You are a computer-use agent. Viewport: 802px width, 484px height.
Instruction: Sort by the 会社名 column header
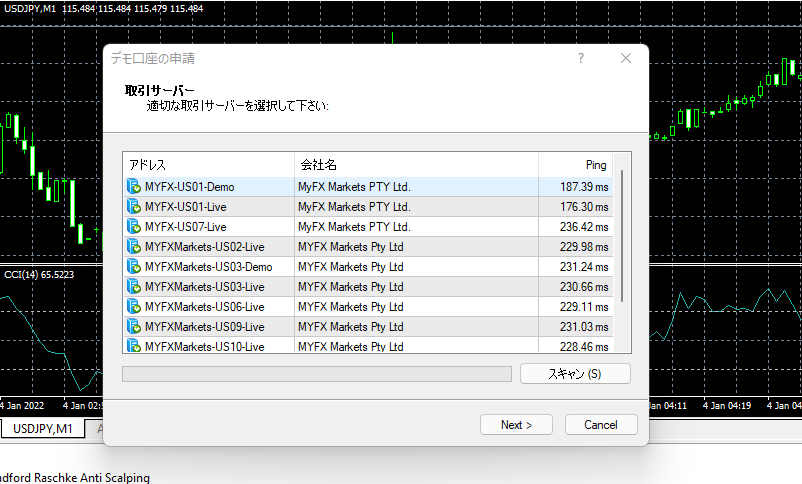point(416,165)
